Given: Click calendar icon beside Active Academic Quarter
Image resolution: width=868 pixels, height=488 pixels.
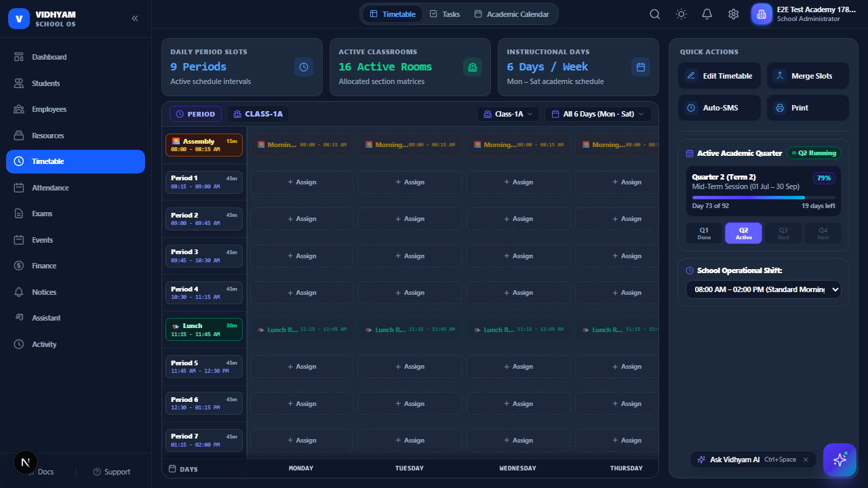Looking at the screenshot, I should coord(690,153).
